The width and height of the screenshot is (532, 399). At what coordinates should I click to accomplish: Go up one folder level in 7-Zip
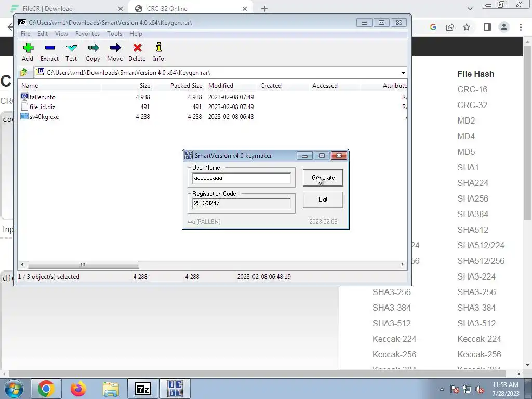click(24, 72)
